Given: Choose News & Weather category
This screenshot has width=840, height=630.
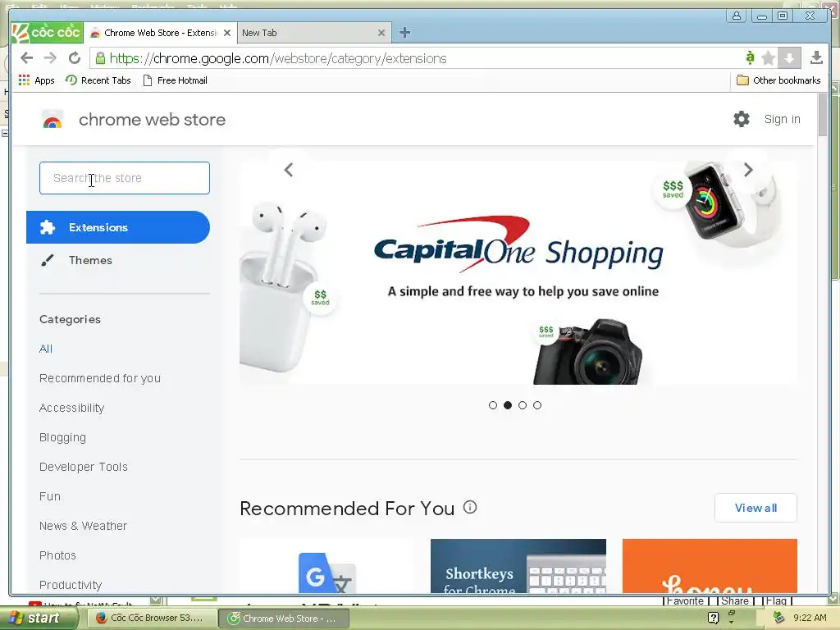Looking at the screenshot, I should (83, 526).
